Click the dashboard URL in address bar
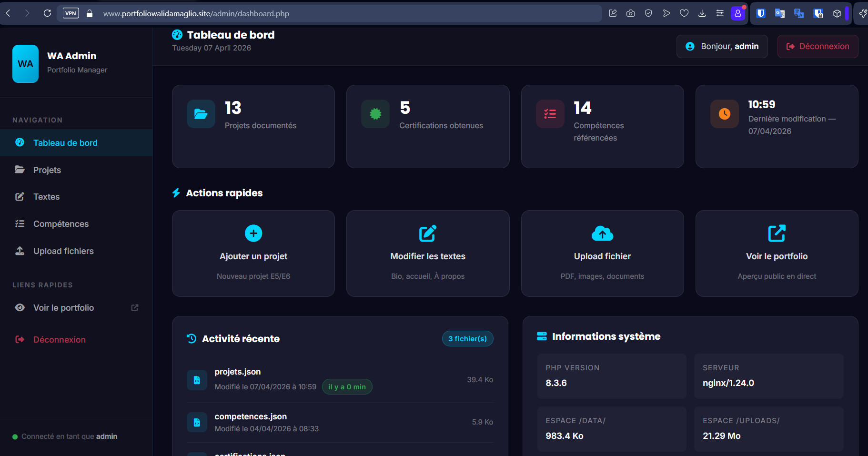The width and height of the screenshot is (868, 456). coord(196,13)
